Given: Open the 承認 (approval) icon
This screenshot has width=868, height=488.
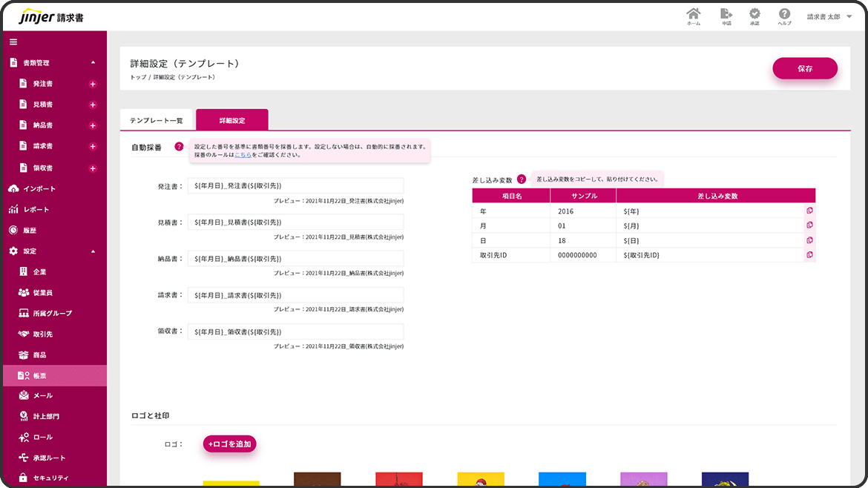Looking at the screenshot, I should coord(754,16).
